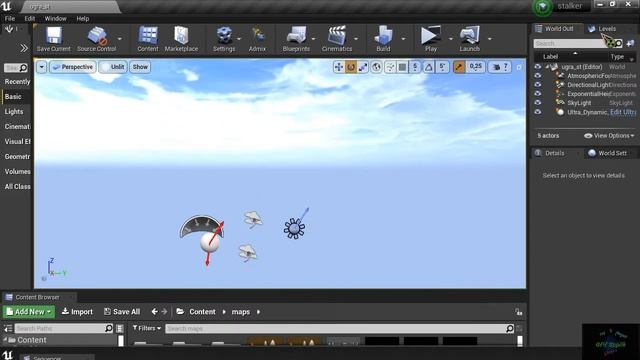Click the Edit Ultra link in Outliner

coord(623,112)
